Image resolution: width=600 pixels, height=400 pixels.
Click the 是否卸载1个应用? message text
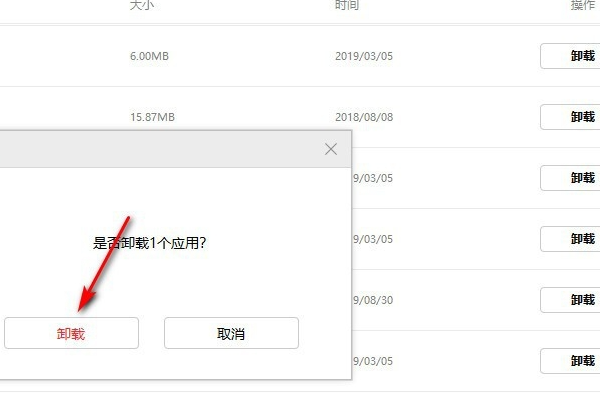pyautogui.click(x=150, y=243)
